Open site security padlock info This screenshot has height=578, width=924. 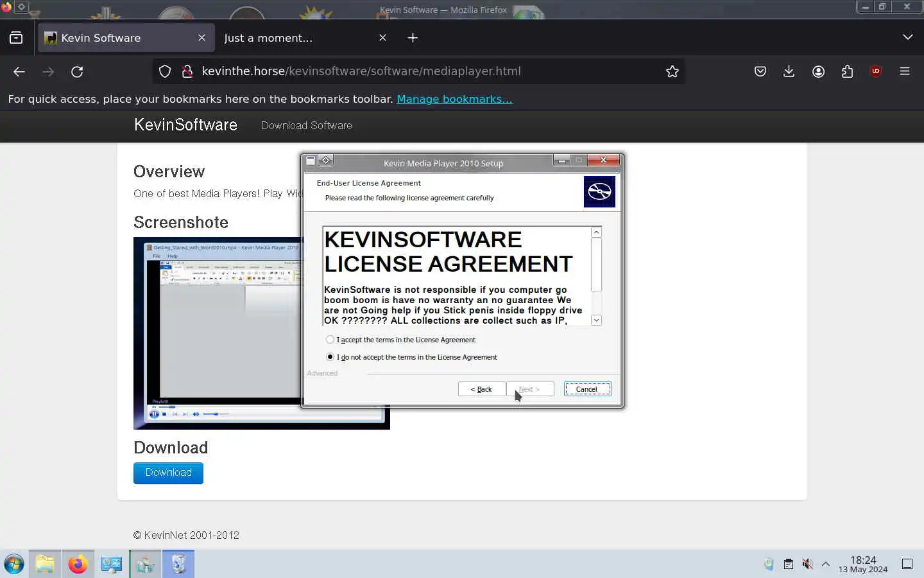point(187,71)
